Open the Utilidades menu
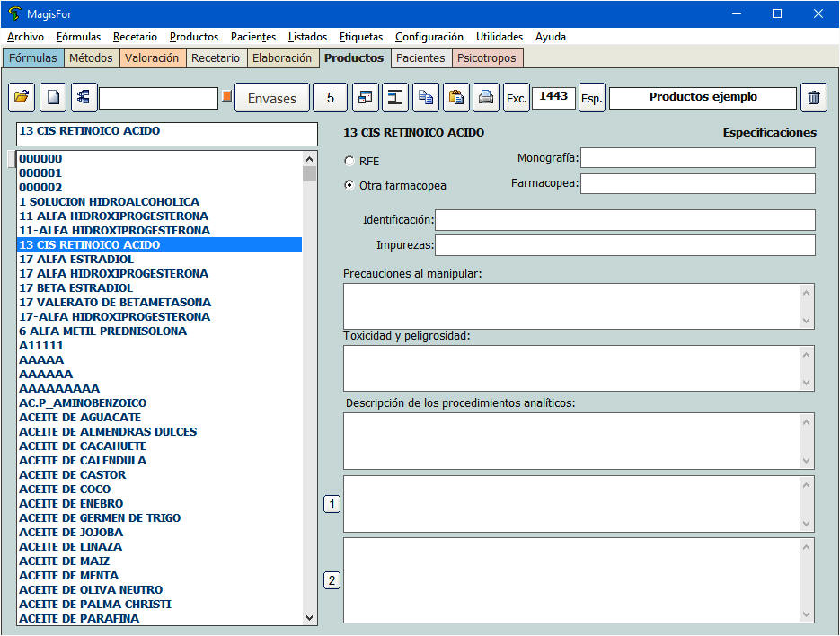The width and height of the screenshot is (840, 636). (500, 37)
